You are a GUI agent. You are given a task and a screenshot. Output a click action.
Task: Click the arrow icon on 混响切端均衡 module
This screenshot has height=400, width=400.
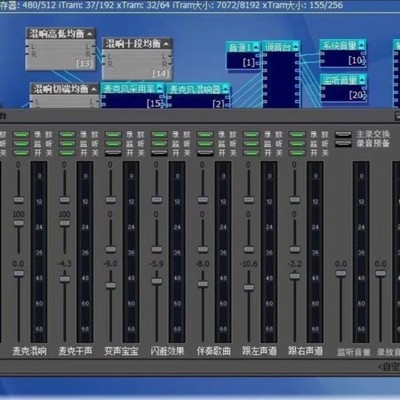coord(94,89)
